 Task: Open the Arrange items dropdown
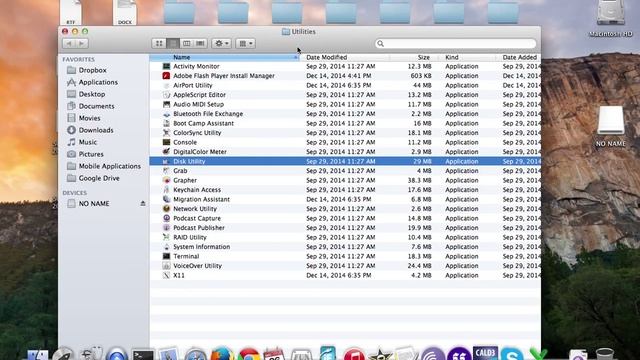(x=245, y=43)
